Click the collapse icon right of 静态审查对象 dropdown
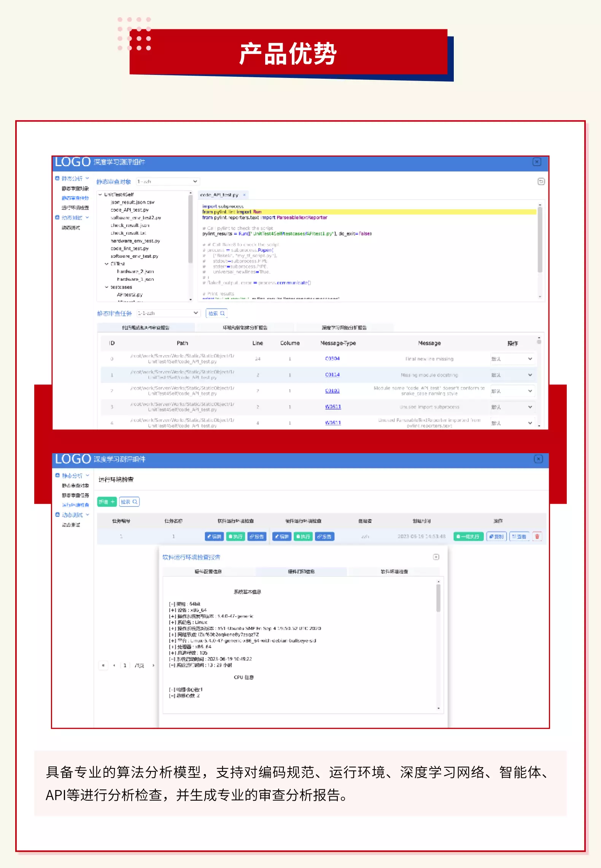601x868 pixels. click(541, 182)
